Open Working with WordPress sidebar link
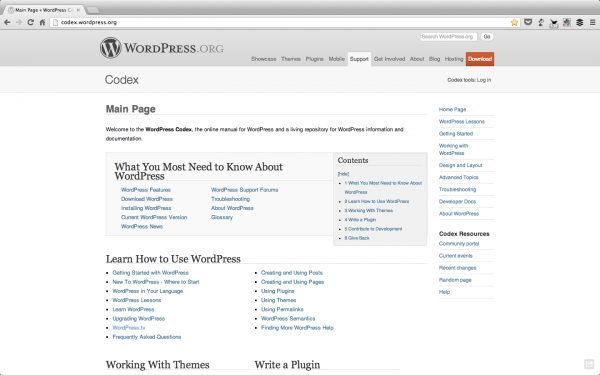600x375 pixels. [x=453, y=150]
